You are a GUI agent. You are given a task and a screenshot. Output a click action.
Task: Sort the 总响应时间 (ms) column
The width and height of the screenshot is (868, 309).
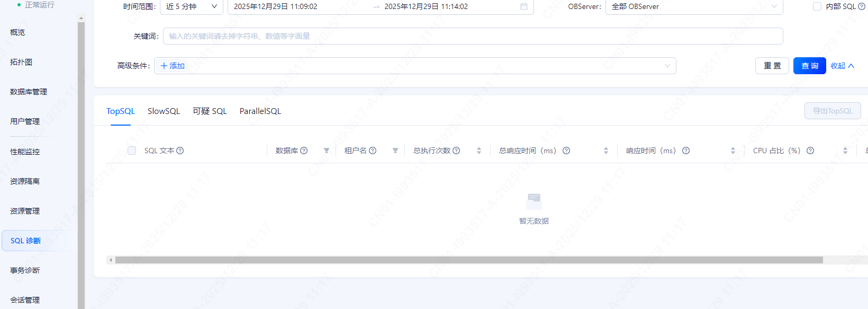tap(606, 151)
